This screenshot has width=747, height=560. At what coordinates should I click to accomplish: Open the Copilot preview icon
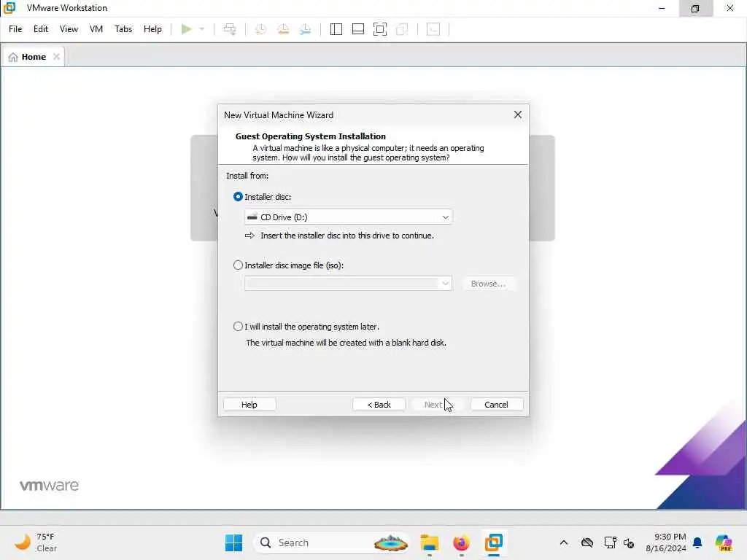click(723, 542)
